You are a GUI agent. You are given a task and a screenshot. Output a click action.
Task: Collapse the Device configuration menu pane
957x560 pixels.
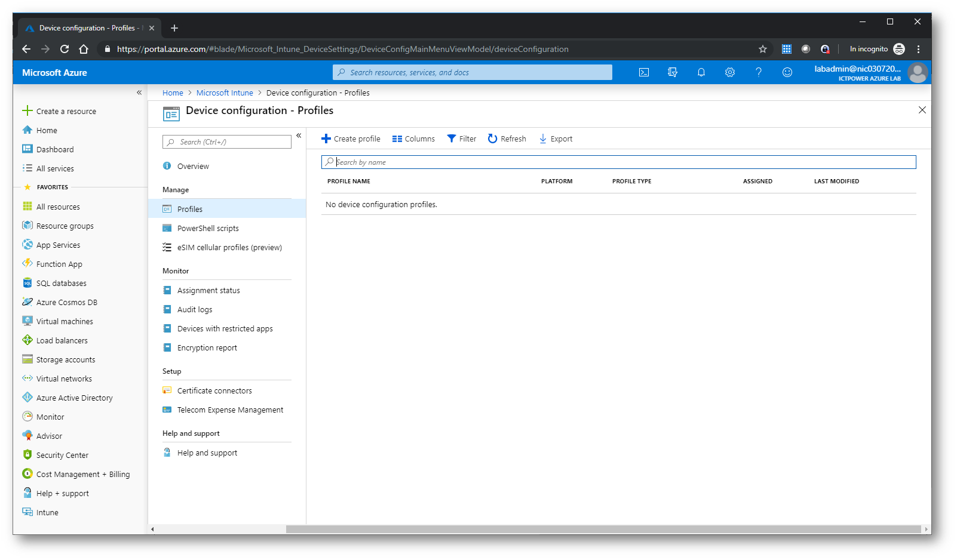[x=299, y=136]
